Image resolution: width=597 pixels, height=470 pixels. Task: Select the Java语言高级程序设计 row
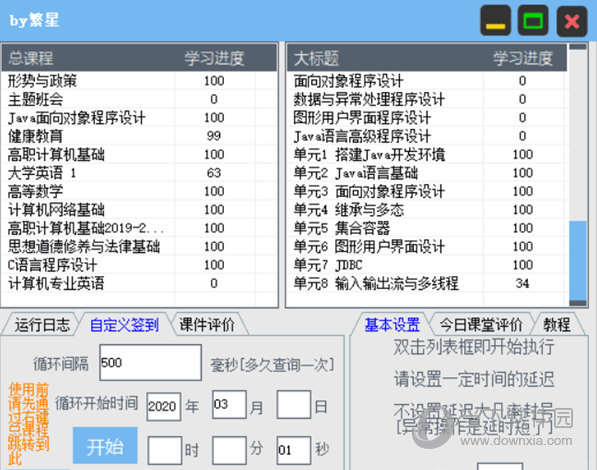(x=427, y=136)
